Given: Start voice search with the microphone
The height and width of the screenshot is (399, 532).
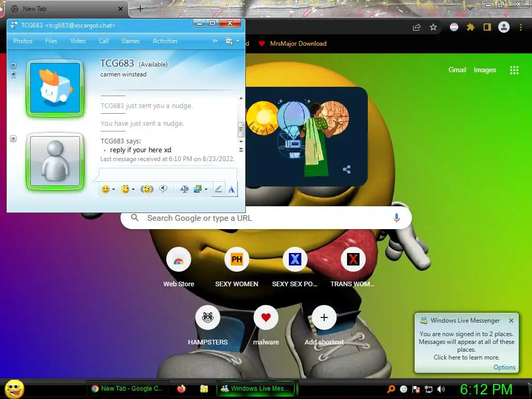Looking at the screenshot, I should click(x=396, y=218).
